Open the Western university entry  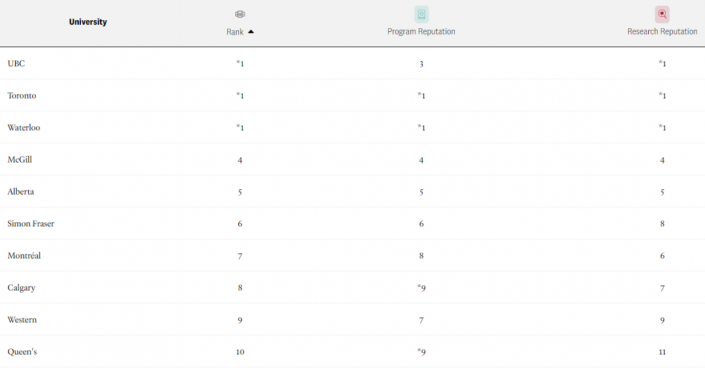tap(22, 320)
